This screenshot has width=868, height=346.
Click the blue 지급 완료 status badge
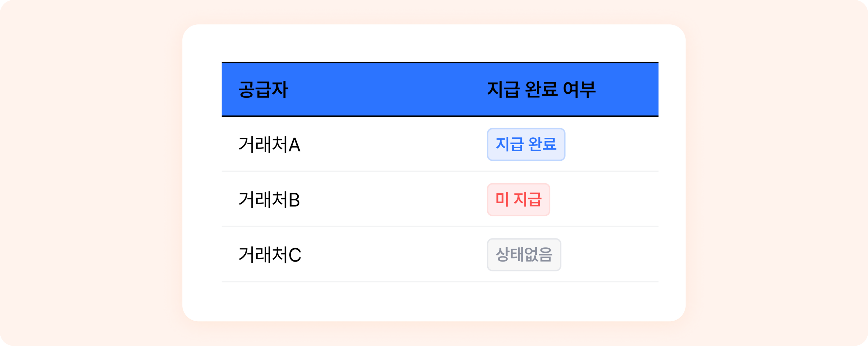pyautogui.click(x=526, y=145)
